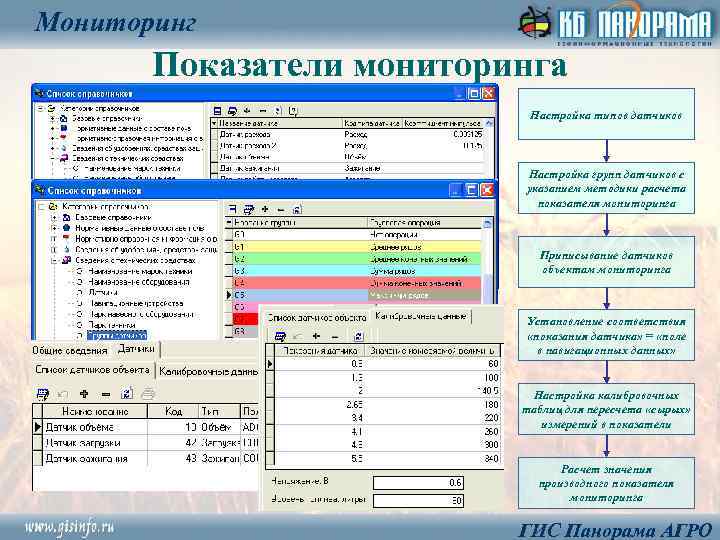Select the yellow G1 group row
The height and width of the screenshot is (540, 720).
(357, 247)
